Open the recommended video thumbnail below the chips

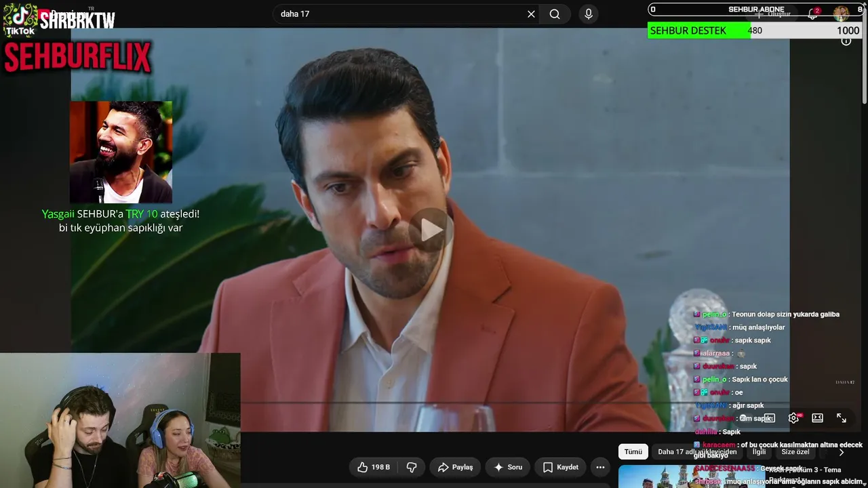click(691, 476)
